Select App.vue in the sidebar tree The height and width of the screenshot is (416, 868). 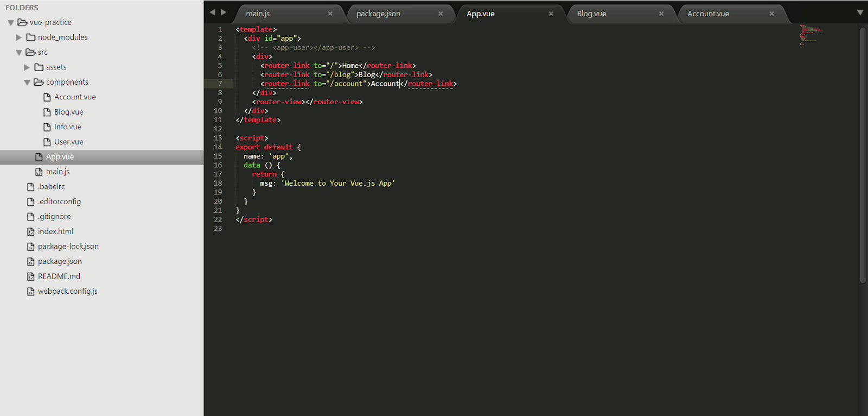click(x=60, y=157)
